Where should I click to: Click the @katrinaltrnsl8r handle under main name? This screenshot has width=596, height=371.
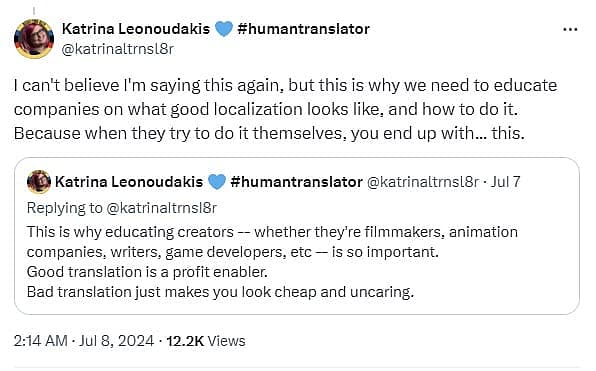[117, 49]
